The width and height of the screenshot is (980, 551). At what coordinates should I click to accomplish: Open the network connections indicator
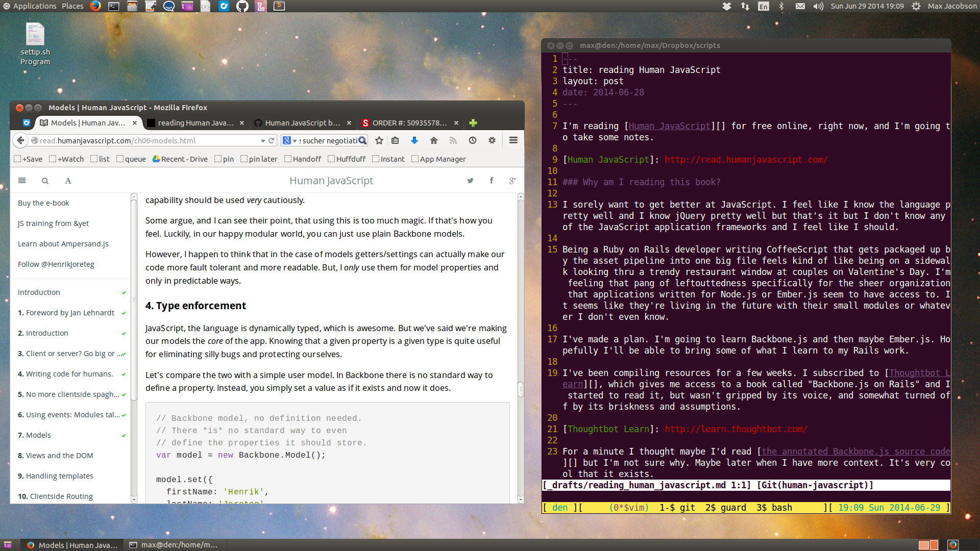745,6
